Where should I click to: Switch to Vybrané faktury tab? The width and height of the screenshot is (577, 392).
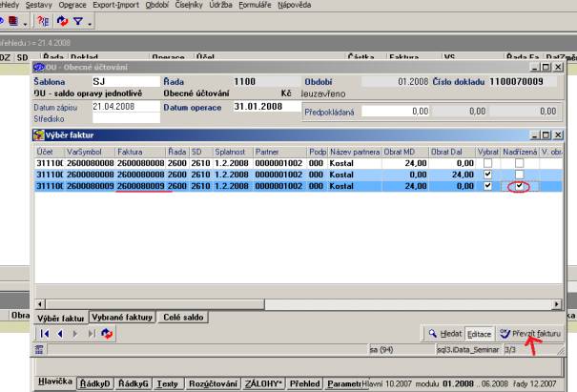(x=125, y=316)
